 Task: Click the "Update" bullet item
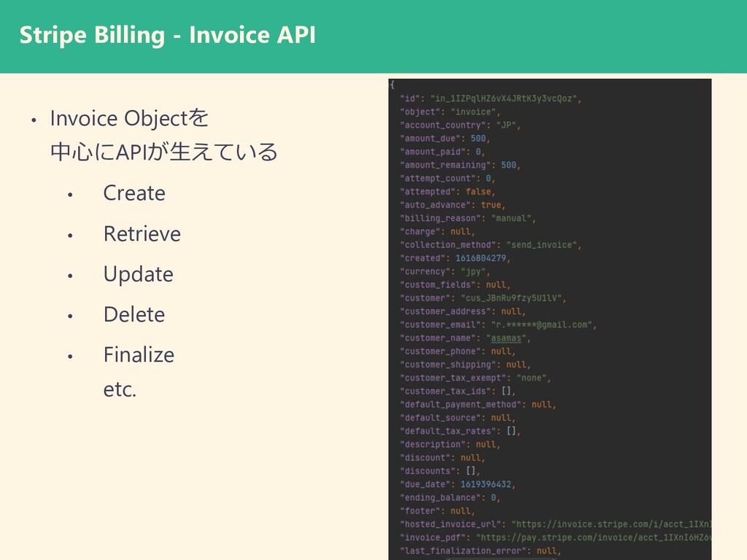click(138, 274)
